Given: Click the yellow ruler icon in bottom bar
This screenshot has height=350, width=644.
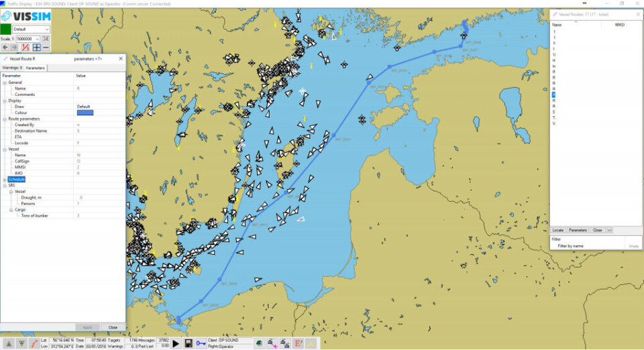Looking at the screenshot, I should coord(311,343).
